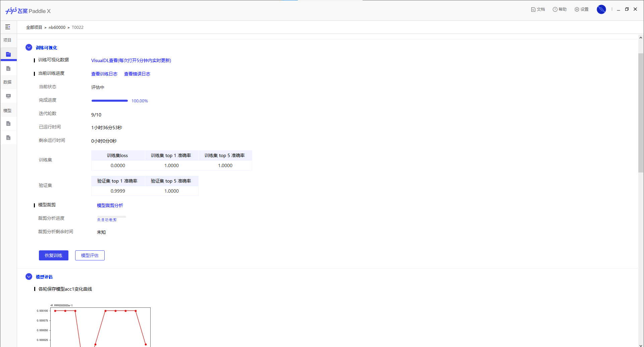This screenshot has height=347, width=644.
Task: Go to 全部项目 in breadcrumb
Action: tap(34, 28)
